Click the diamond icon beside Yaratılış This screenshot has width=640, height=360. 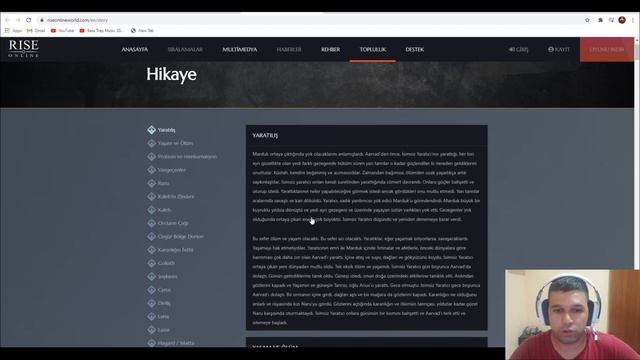point(151,130)
